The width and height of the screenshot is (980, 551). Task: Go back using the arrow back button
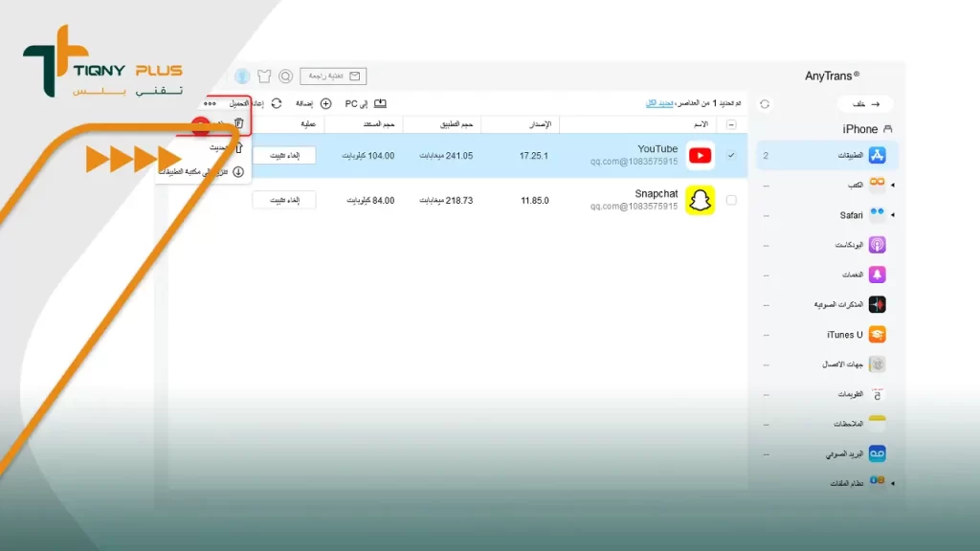point(865,104)
